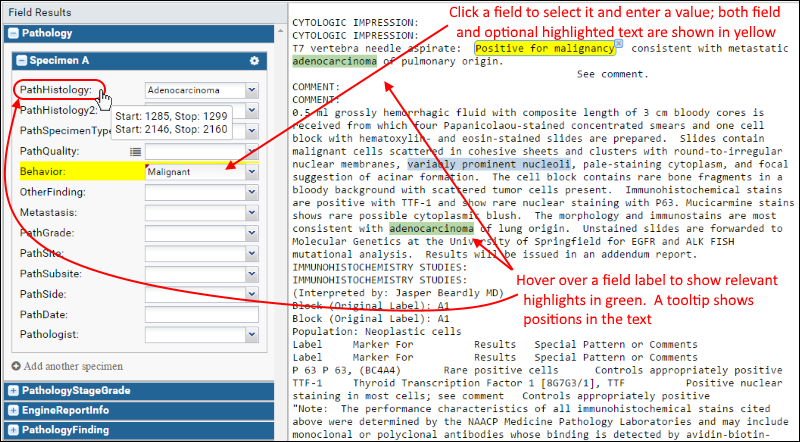Open Specimen A gear settings
Viewport: 800px width, 442px height.
(254, 61)
